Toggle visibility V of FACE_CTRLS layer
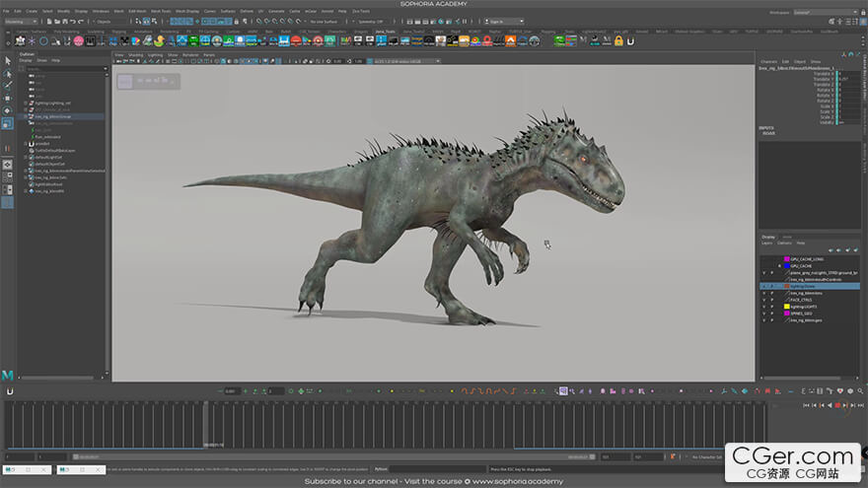868x488 pixels. (x=763, y=300)
